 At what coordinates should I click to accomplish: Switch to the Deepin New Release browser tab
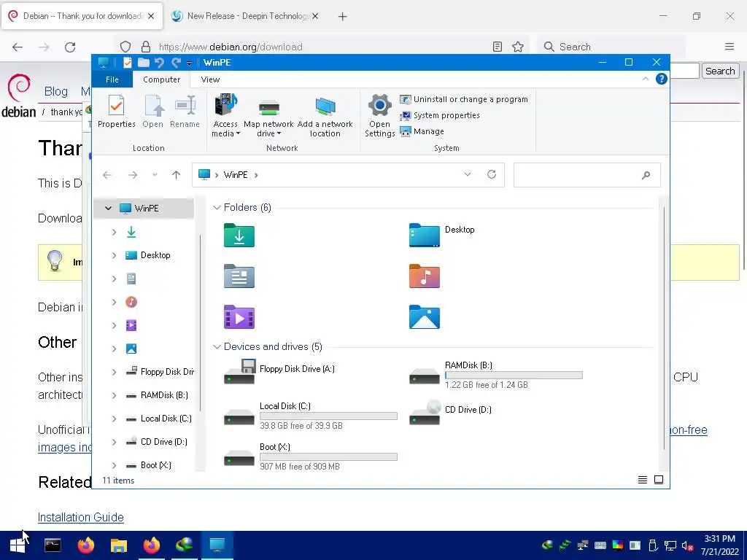pos(244,16)
